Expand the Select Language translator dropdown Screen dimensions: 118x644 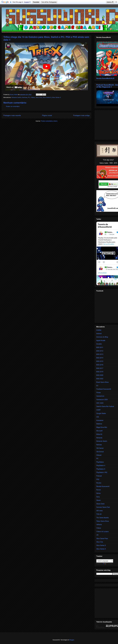(x=105, y=561)
